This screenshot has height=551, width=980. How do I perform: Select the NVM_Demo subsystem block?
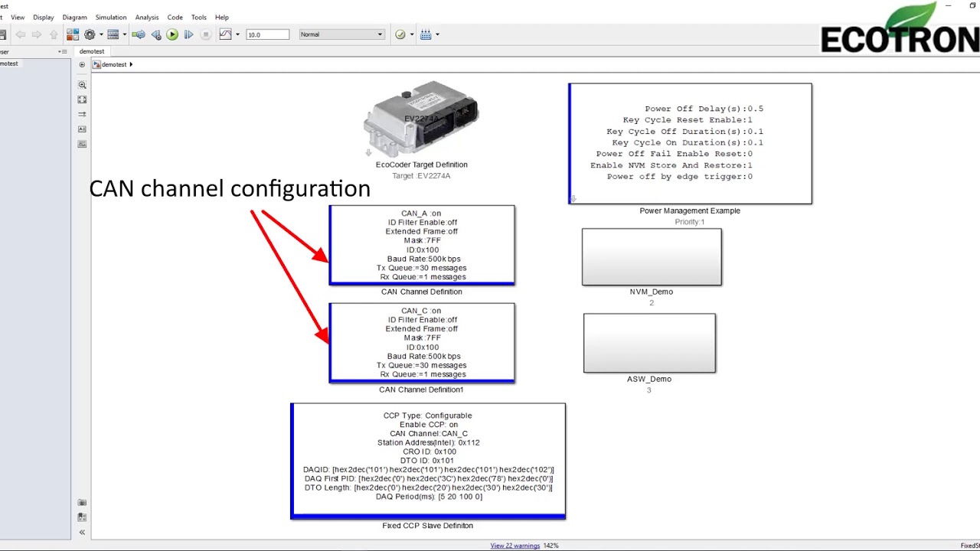pos(652,257)
